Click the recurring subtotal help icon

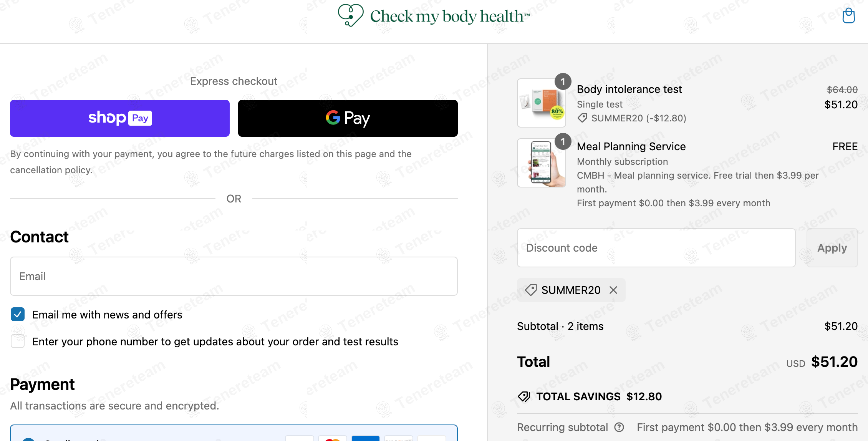(619, 427)
